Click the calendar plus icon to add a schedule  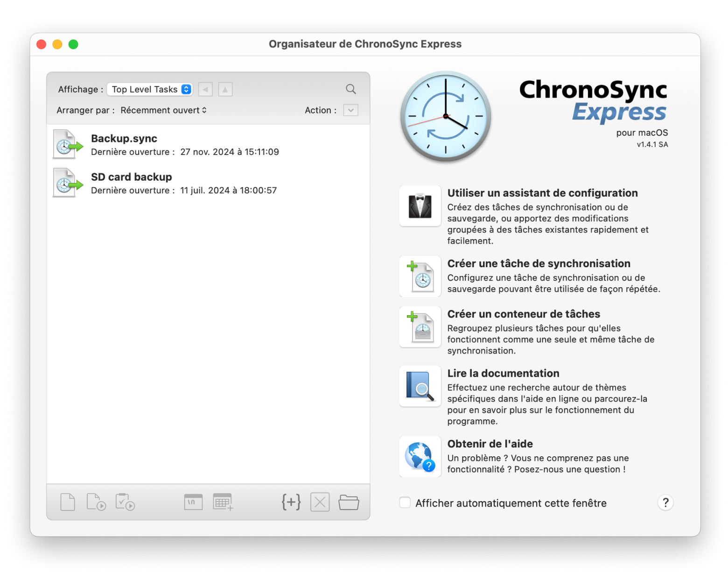(223, 502)
